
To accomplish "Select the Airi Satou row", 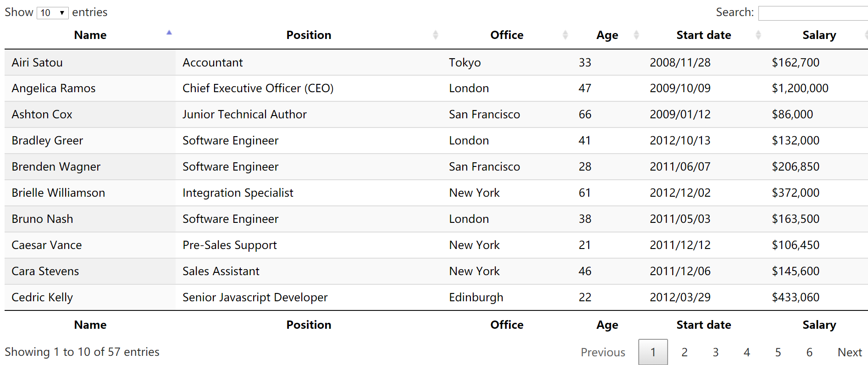I will coord(436,62).
